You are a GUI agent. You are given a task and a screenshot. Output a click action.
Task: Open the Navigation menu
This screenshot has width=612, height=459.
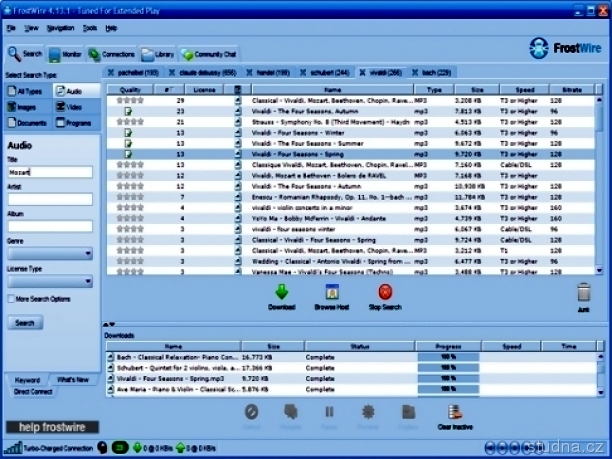point(59,28)
